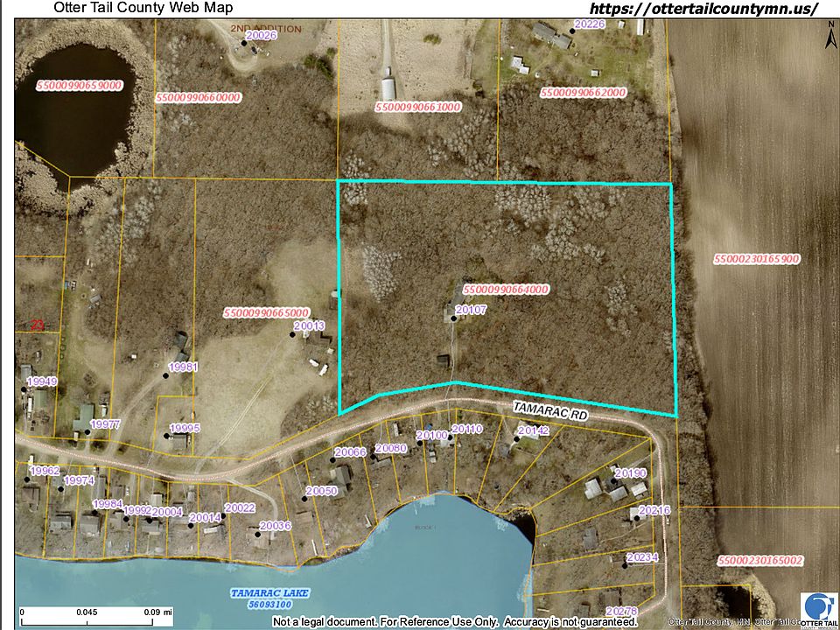The width and height of the screenshot is (840, 630).
Task: Select parcel label 55000230165900
Action: click(757, 259)
